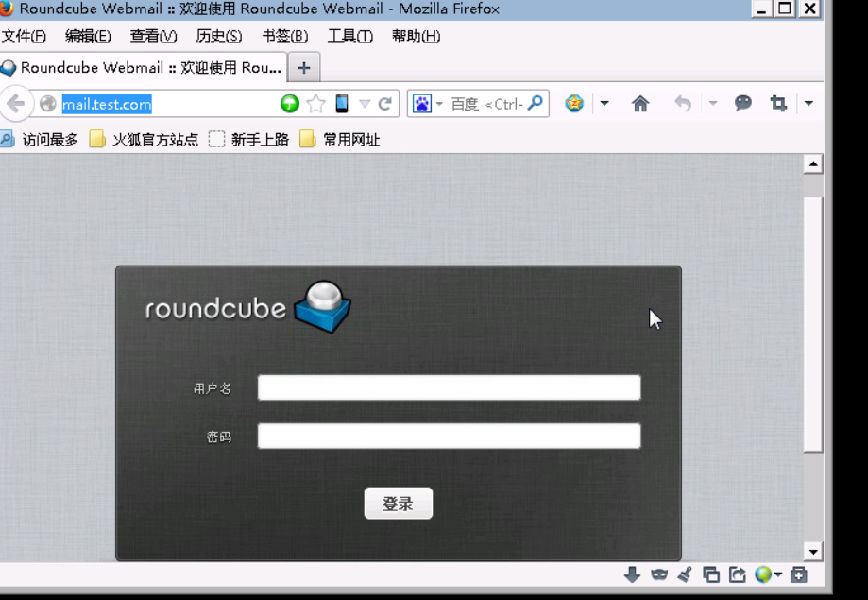Click the share arrow icon in status bar
Screen dimensions: 868x600
(x=738, y=574)
